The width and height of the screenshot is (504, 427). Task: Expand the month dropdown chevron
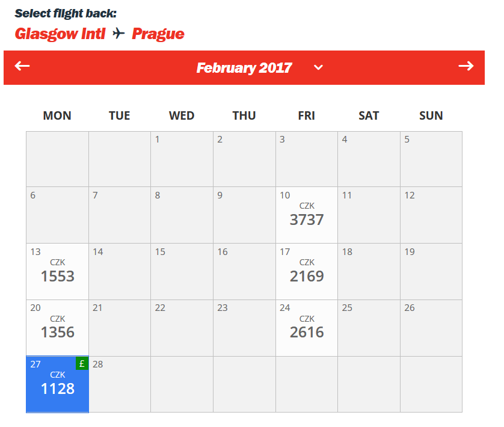coord(318,67)
